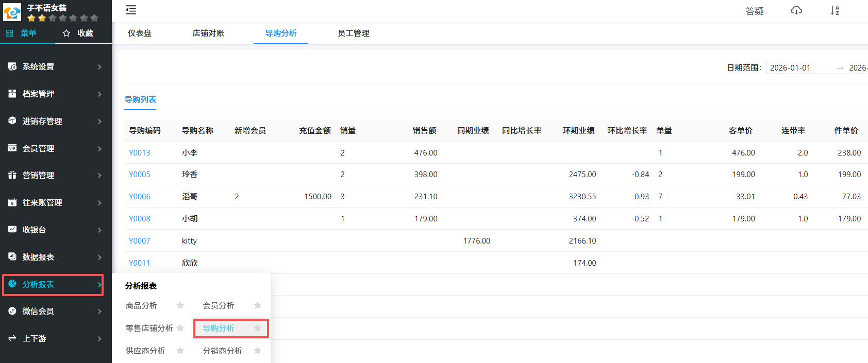Click the 子不语女装 store logo icon
The image size is (868, 363).
[x=12, y=11]
